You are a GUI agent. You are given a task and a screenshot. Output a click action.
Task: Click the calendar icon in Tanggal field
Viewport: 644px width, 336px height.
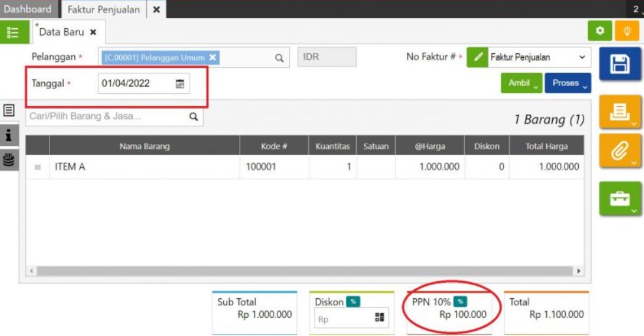(180, 83)
